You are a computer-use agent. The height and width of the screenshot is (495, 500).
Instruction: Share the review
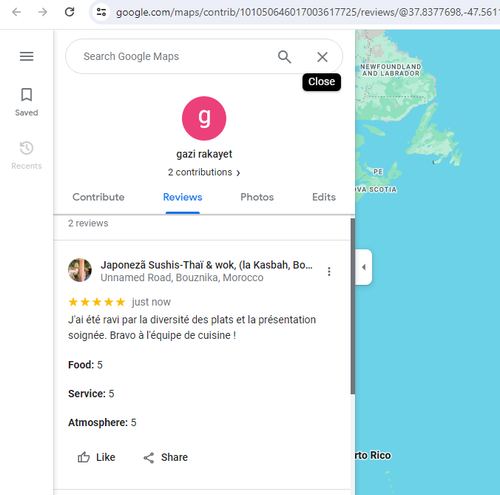(x=166, y=457)
